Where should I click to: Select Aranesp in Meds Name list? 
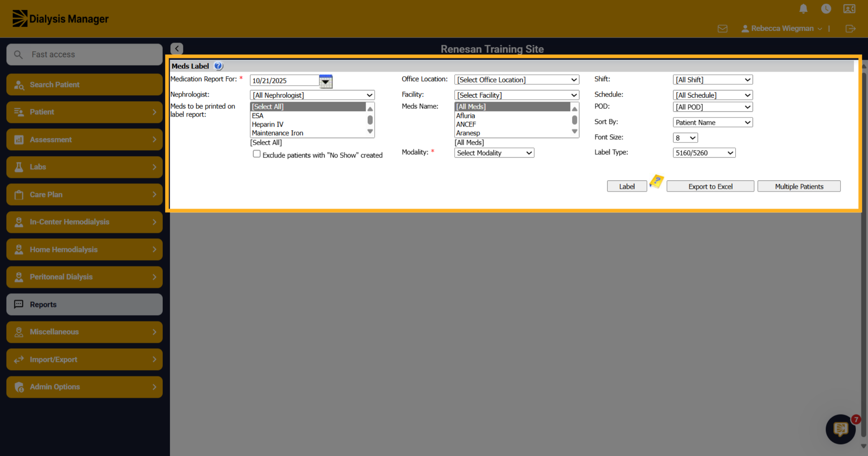pyautogui.click(x=512, y=133)
